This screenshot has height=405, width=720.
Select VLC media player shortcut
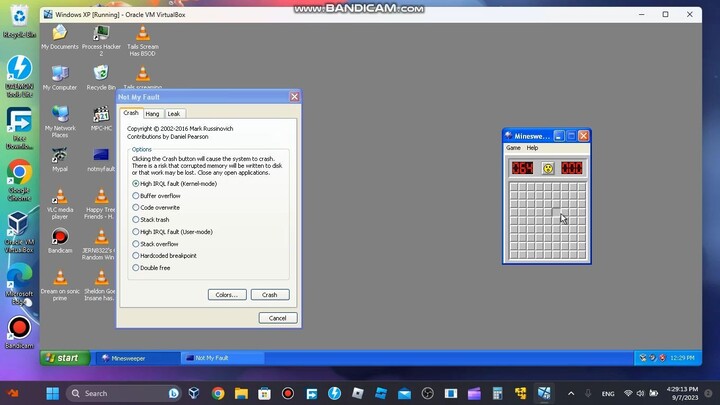60,203
